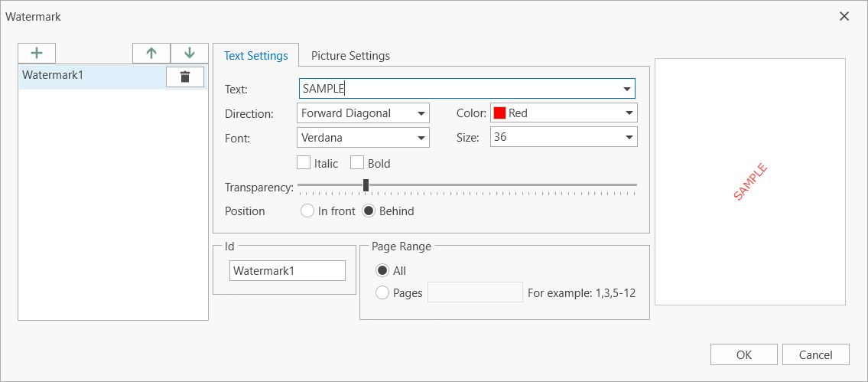Select All in Page Range
This screenshot has width=868, height=382.
[x=382, y=270]
